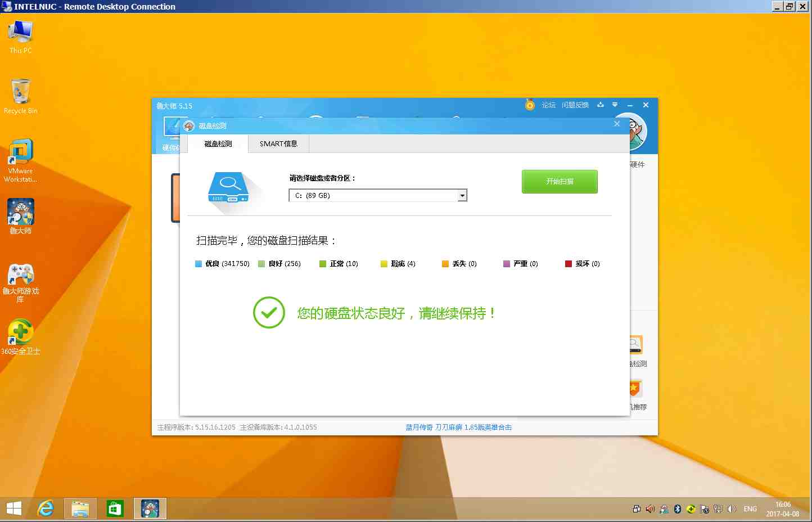Screen dimensions: 812x522
Task: Click the green checkmark status icon
Action: tap(269, 313)
